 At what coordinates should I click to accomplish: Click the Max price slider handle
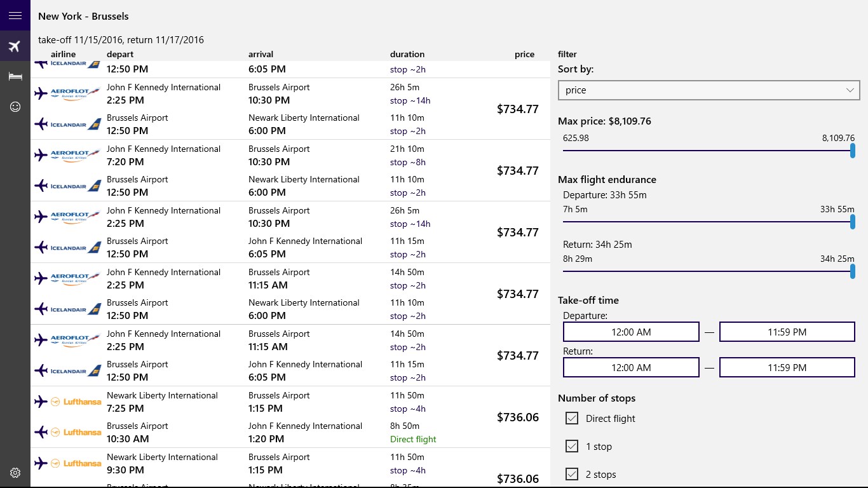(x=853, y=151)
